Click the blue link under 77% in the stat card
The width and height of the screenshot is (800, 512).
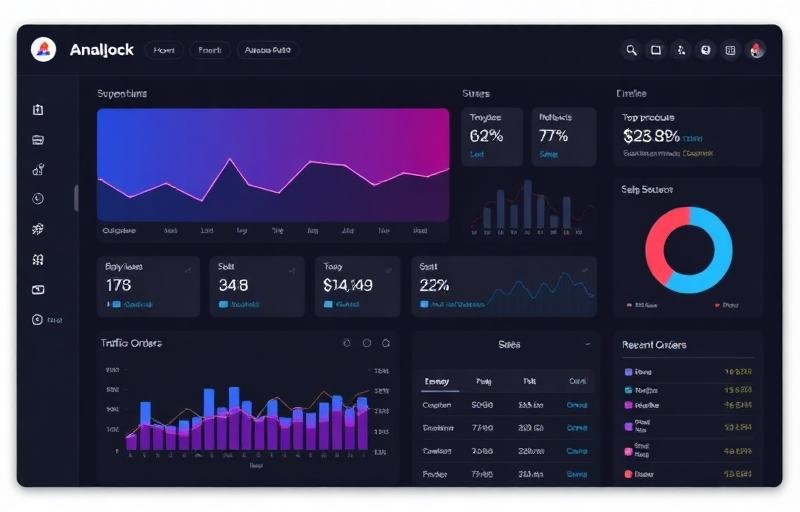click(548, 154)
